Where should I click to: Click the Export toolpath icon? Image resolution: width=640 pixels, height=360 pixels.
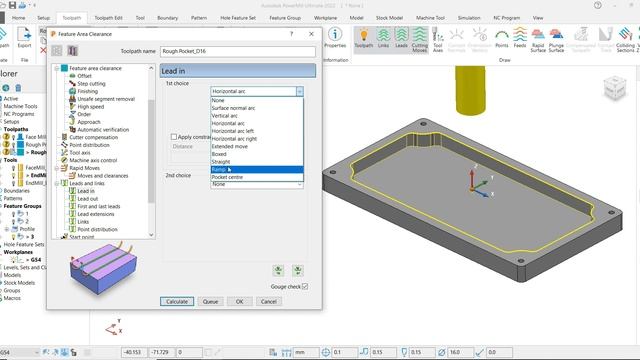[24, 38]
